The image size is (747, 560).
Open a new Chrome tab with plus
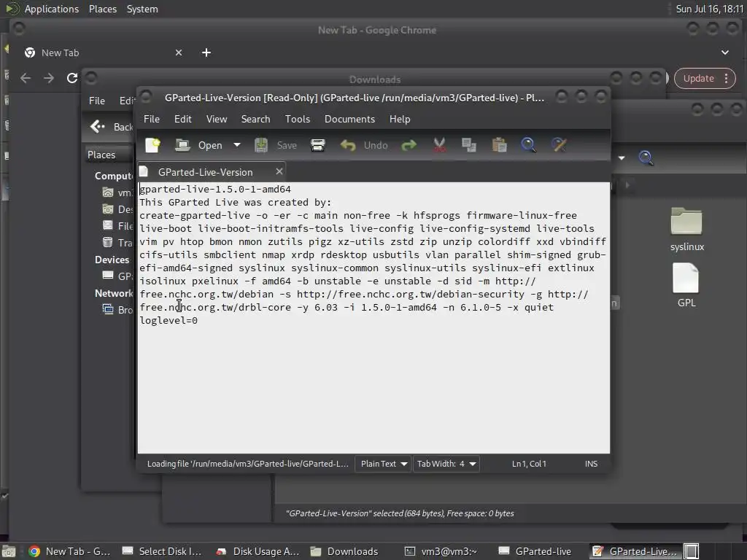coord(206,52)
